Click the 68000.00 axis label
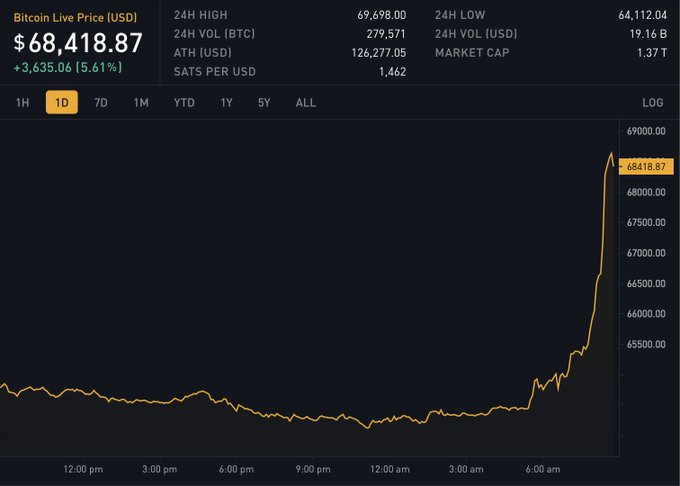Screen dimensions: 680x486 click(646, 192)
